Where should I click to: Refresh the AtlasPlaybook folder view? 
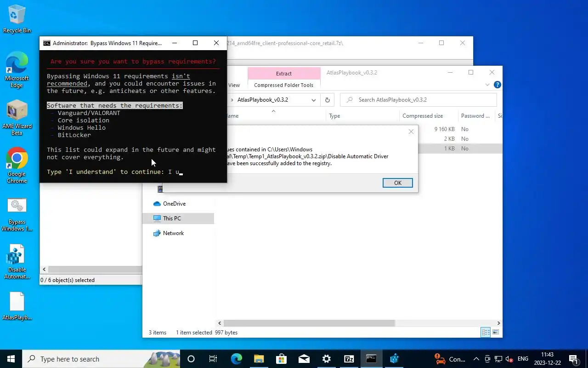[x=327, y=100]
